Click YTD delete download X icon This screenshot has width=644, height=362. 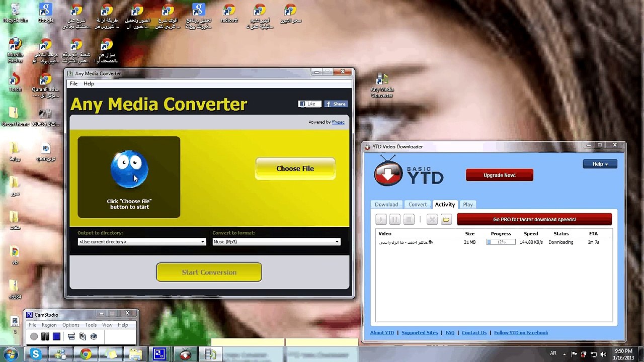coord(432,219)
